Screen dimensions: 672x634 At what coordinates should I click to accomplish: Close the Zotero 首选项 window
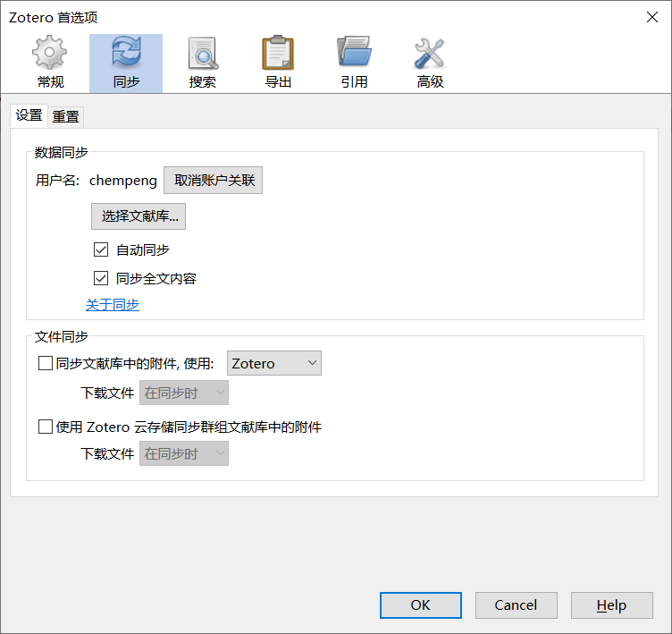[651, 17]
